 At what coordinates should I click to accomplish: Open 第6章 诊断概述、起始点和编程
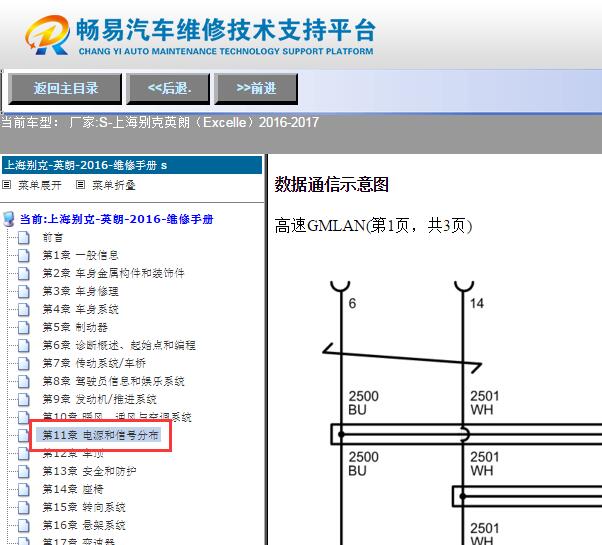click(119, 345)
